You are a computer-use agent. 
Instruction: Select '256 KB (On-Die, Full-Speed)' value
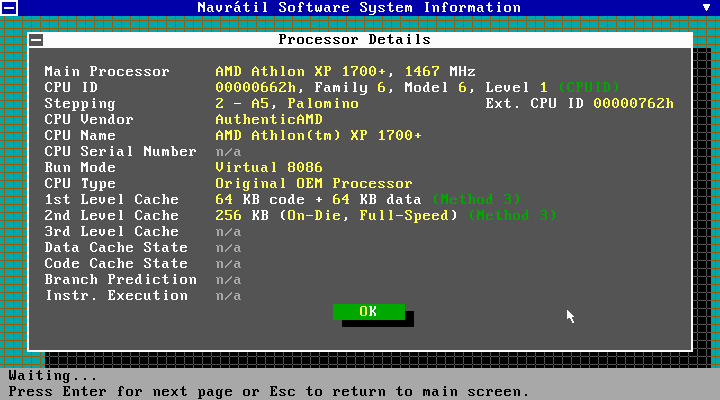[x=337, y=216]
